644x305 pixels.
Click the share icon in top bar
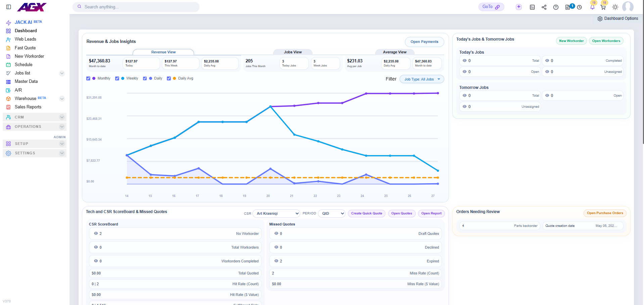(544, 7)
